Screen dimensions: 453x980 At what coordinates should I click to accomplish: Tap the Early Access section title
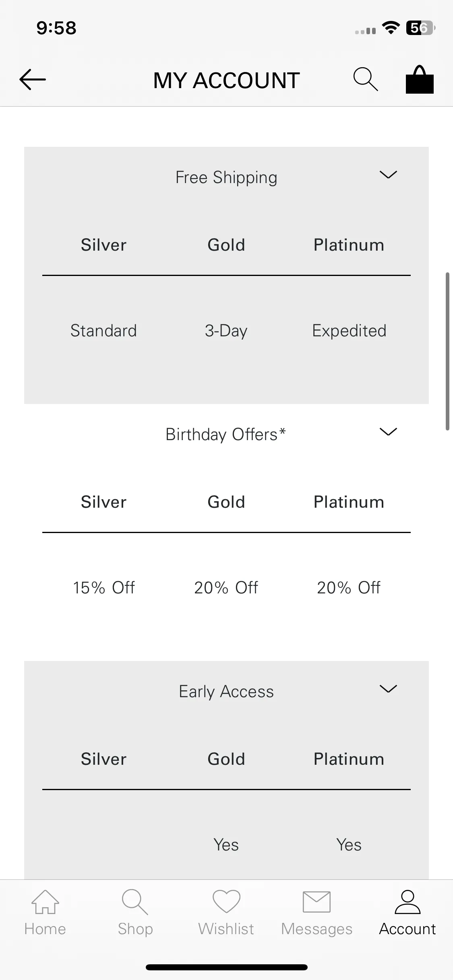[x=226, y=692]
